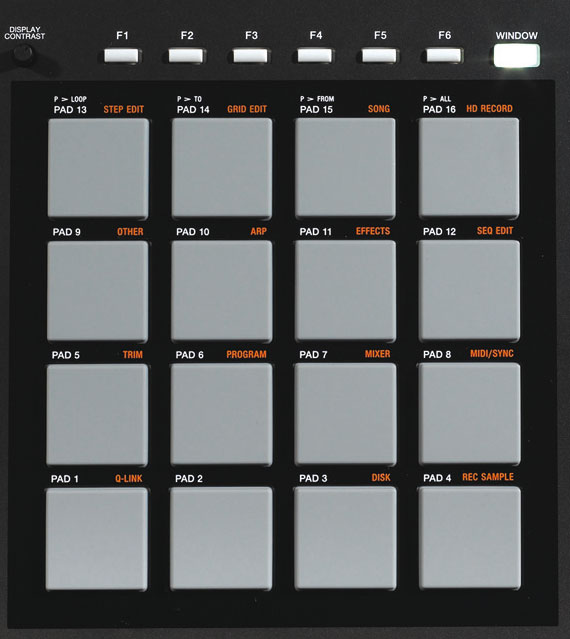Viewport: 570px width, 639px height.
Task: Tap PAD 11 labeled EFFECTS
Action: [345, 291]
